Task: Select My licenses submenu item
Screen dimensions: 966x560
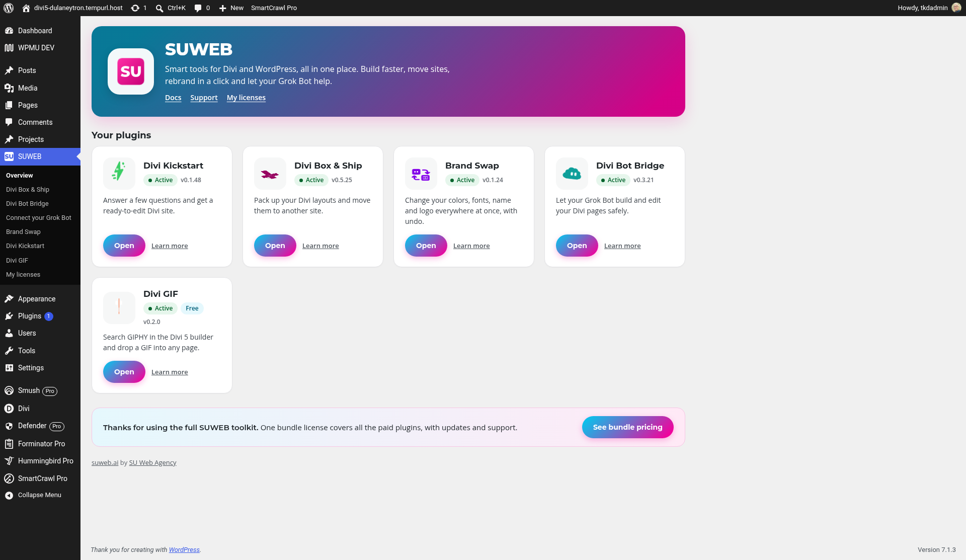Action: pyautogui.click(x=23, y=275)
